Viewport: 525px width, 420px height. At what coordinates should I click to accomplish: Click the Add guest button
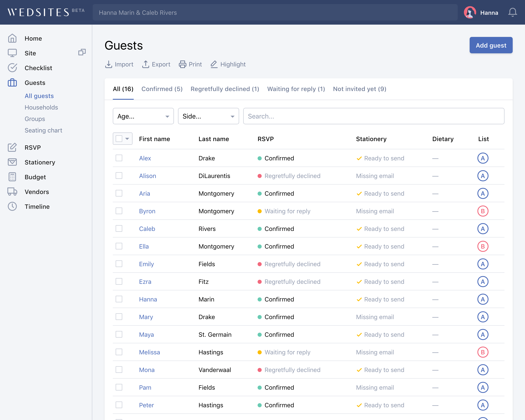(x=491, y=45)
